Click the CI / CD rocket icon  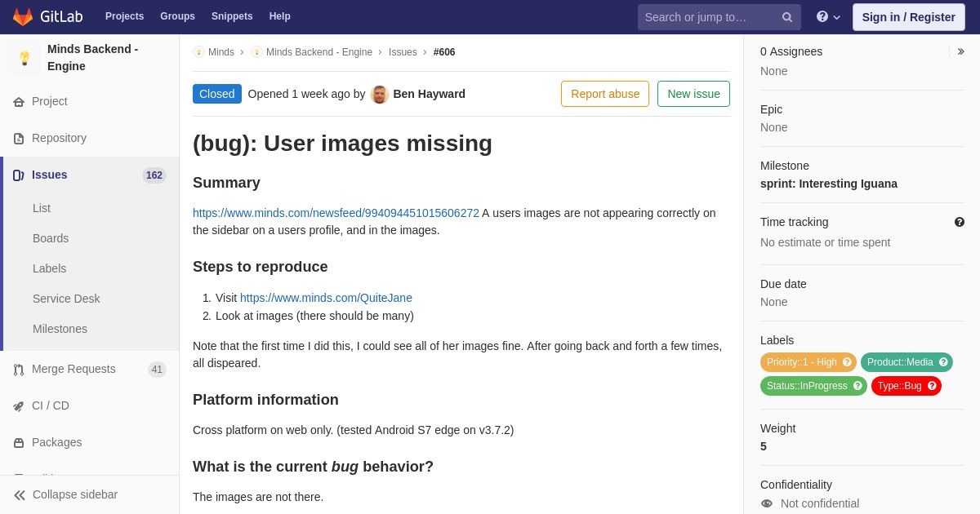[x=19, y=406]
